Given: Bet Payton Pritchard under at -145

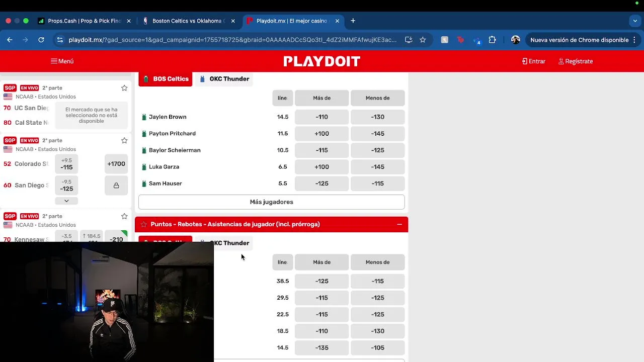Looking at the screenshot, I should [x=377, y=133].
